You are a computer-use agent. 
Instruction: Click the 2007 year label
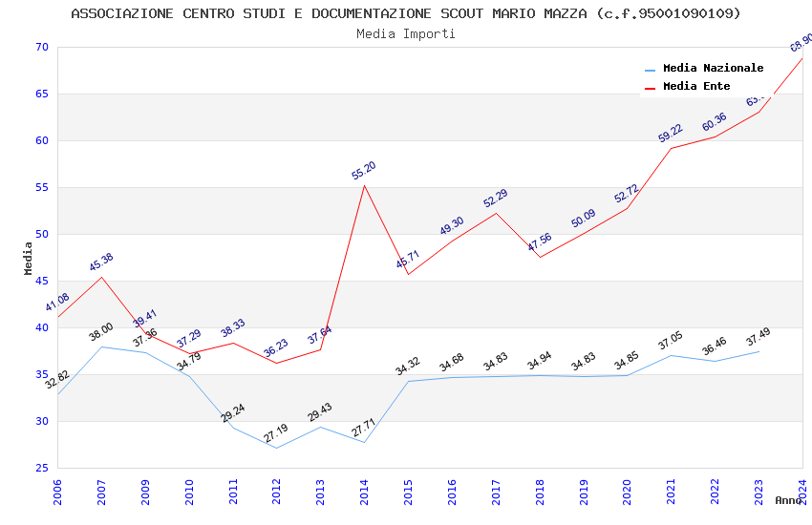coord(101,492)
